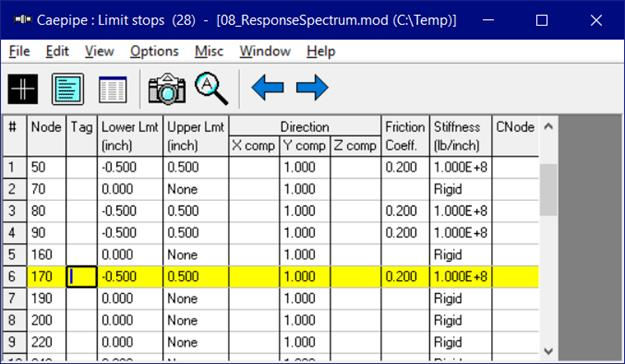625x364 pixels.
Task: Click the Tag field of row 6
Action: 82,276
